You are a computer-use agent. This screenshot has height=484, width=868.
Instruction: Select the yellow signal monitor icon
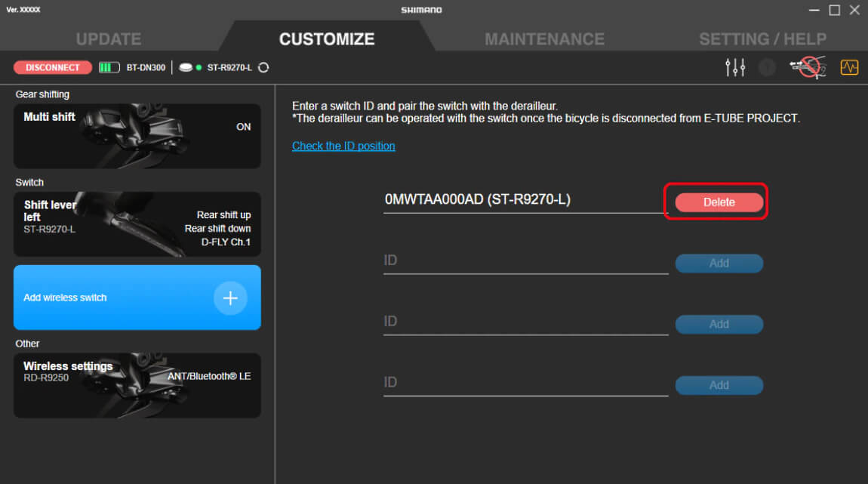pos(849,67)
